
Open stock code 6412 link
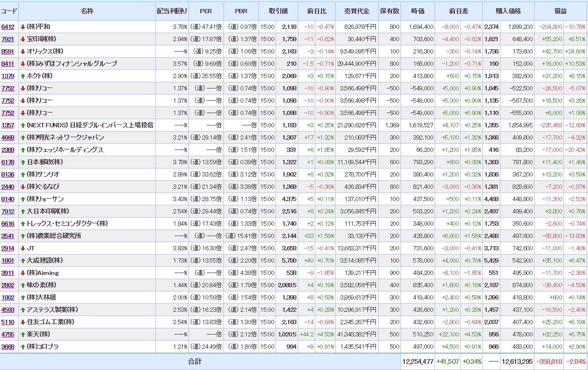point(8,27)
